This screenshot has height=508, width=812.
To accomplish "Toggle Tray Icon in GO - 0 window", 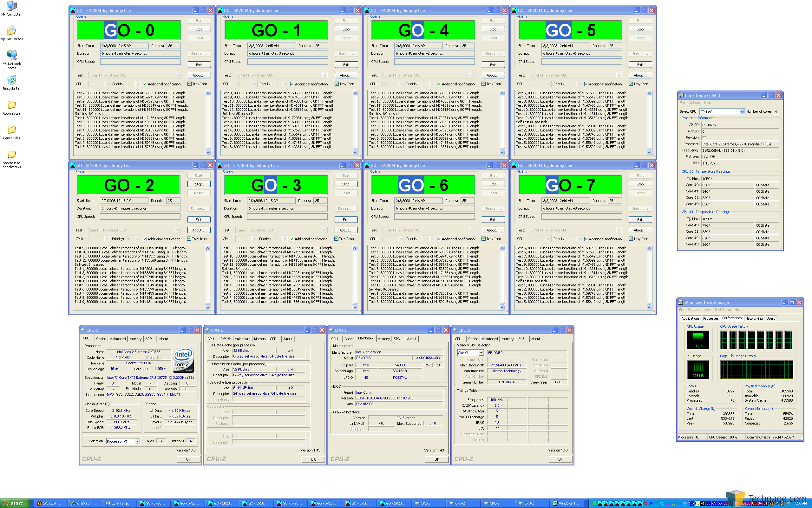I will [197, 84].
